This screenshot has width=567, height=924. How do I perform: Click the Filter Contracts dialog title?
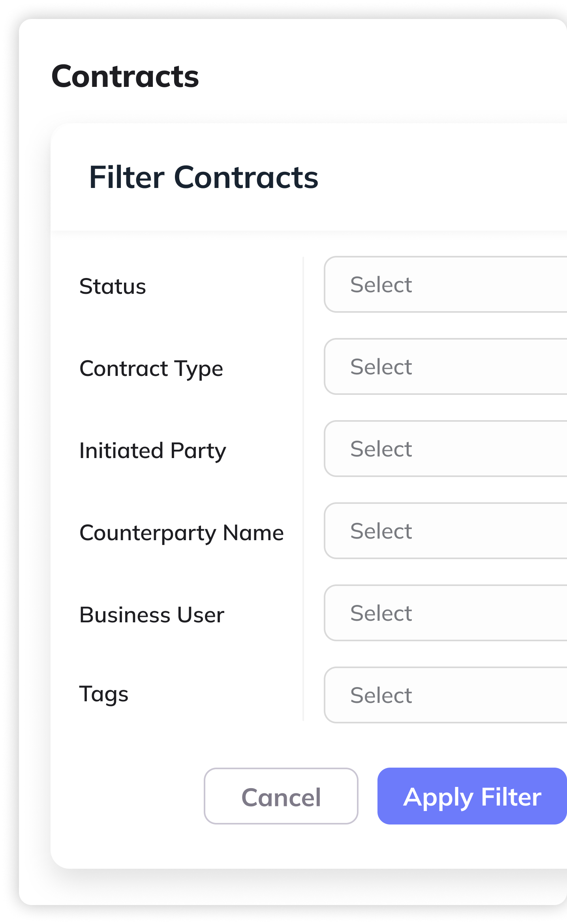(203, 177)
